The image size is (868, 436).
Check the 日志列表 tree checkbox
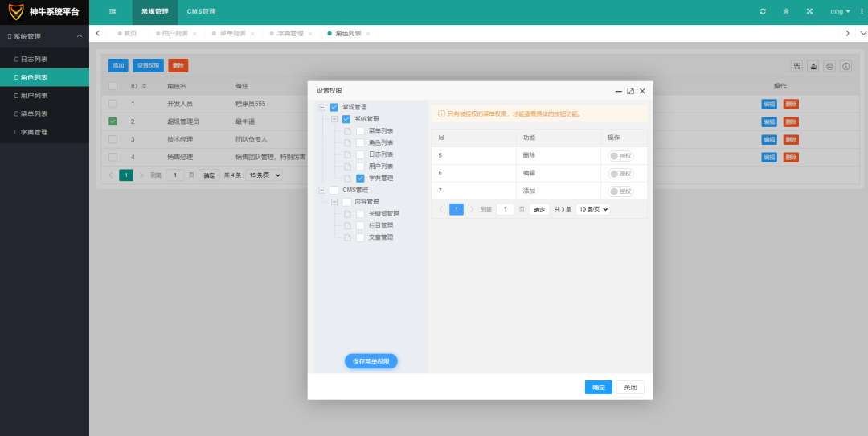[x=360, y=154]
